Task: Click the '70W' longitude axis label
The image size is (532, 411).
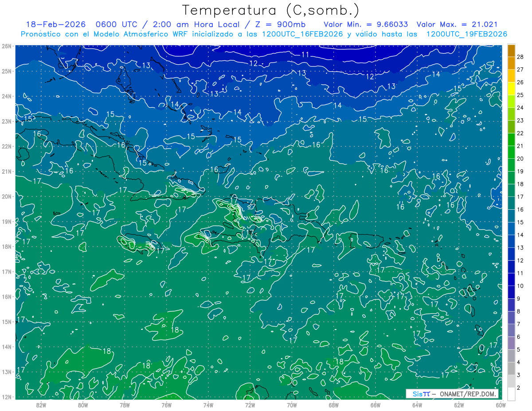Action: [292, 405]
